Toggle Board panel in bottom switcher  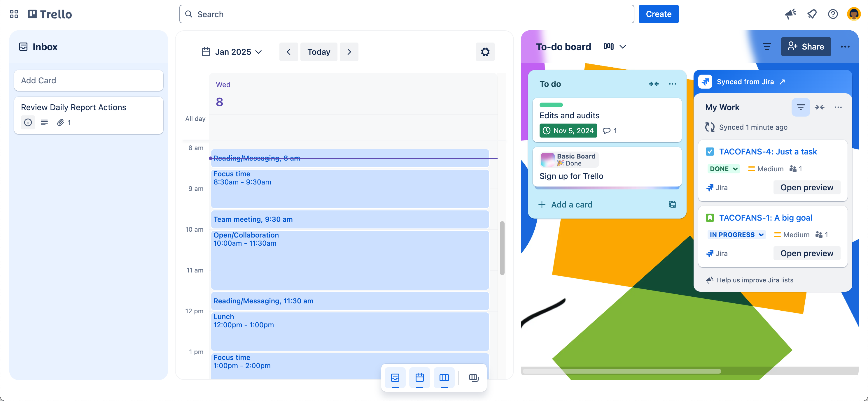[x=444, y=378]
